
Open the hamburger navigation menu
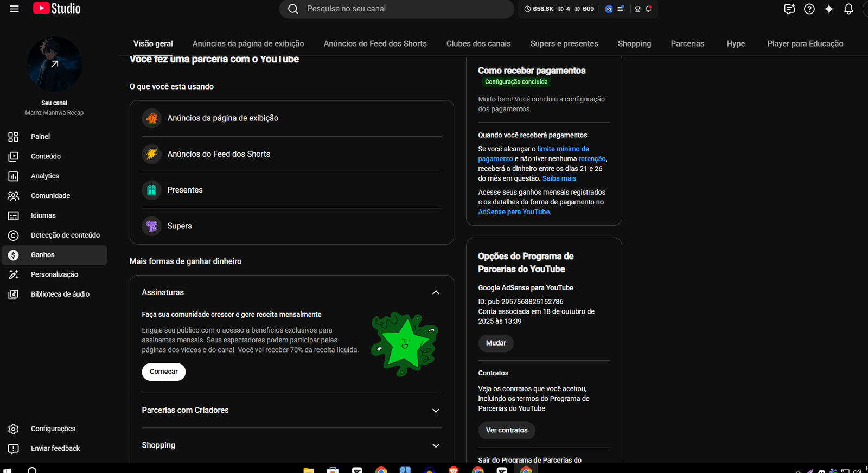(x=14, y=9)
